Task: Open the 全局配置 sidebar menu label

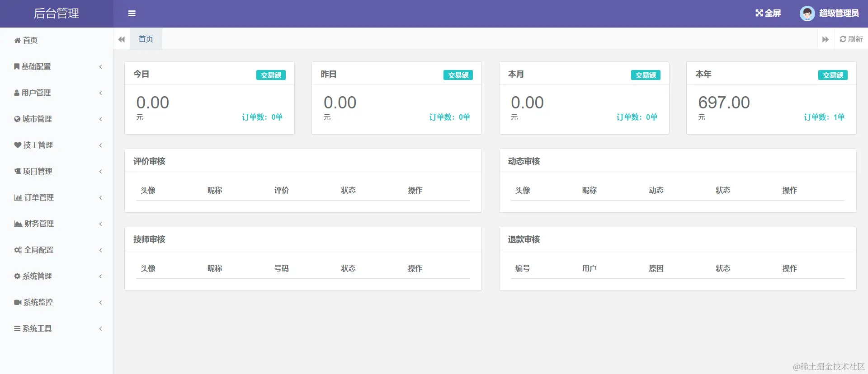Action: point(39,250)
